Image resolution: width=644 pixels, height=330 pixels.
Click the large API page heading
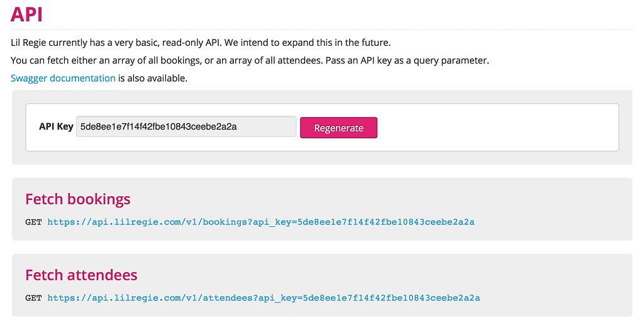point(26,14)
